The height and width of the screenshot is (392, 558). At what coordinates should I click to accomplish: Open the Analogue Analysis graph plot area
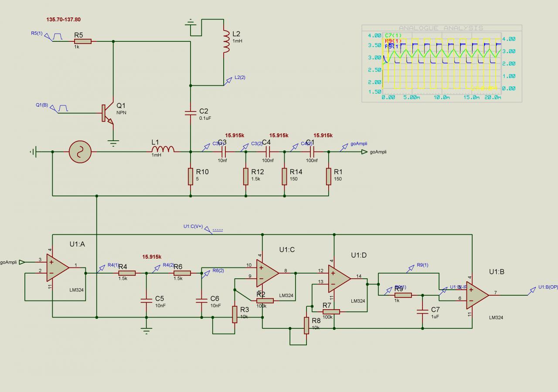(441, 64)
